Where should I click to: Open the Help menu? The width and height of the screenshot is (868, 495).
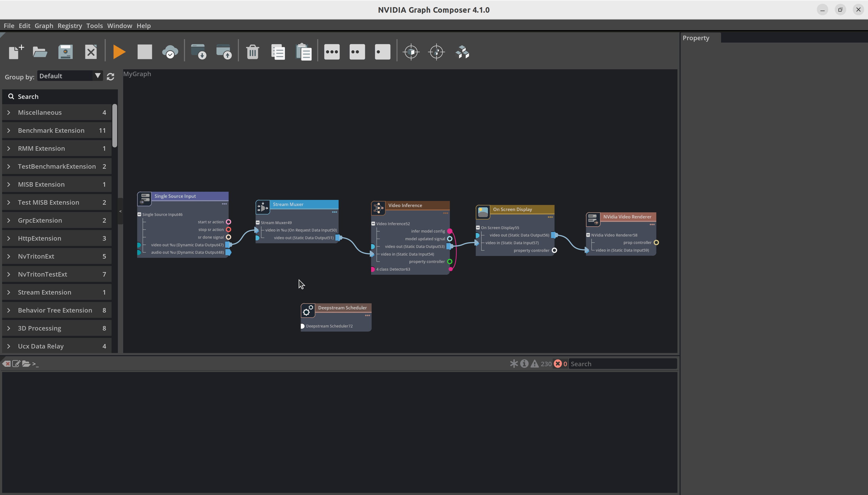pos(144,26)
